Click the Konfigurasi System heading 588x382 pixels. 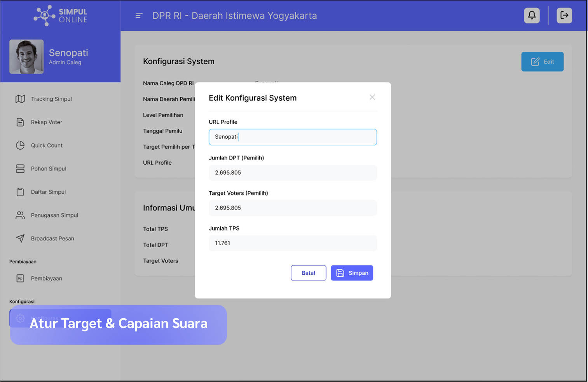pos(179,61)
